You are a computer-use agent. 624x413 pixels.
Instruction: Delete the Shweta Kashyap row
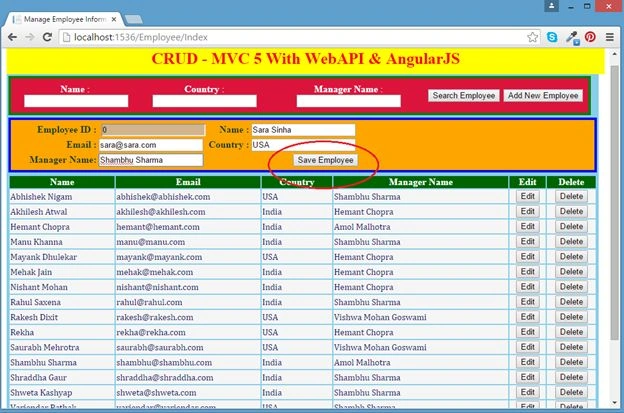pos(571,393)
